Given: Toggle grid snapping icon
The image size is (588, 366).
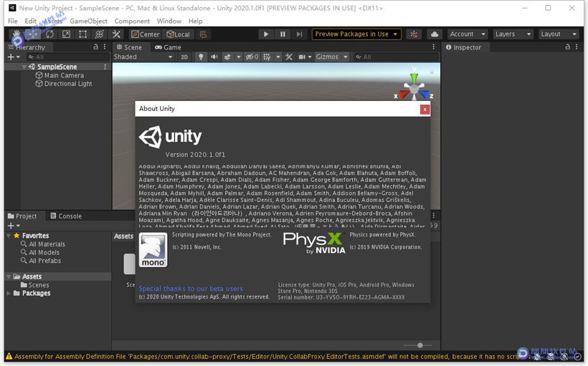Looking at the screenshot, I should click(x=203, y=34).
